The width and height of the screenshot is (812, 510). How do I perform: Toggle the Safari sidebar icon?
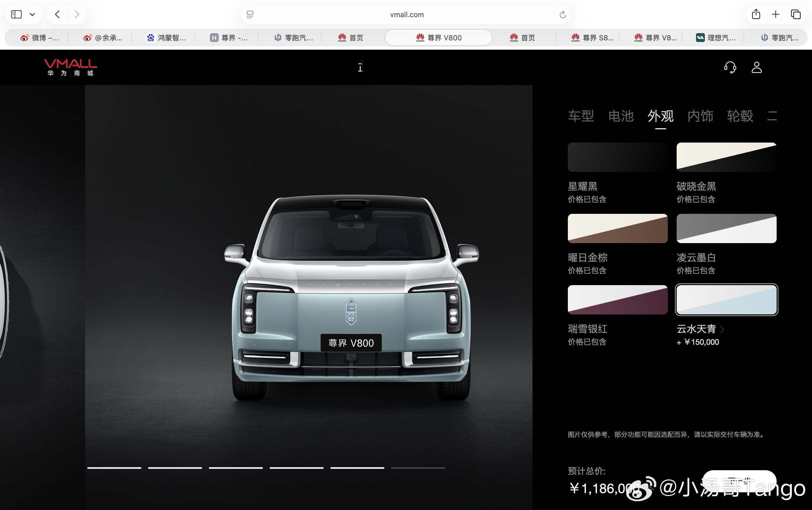pyautogui.click(x=16, y=14)
